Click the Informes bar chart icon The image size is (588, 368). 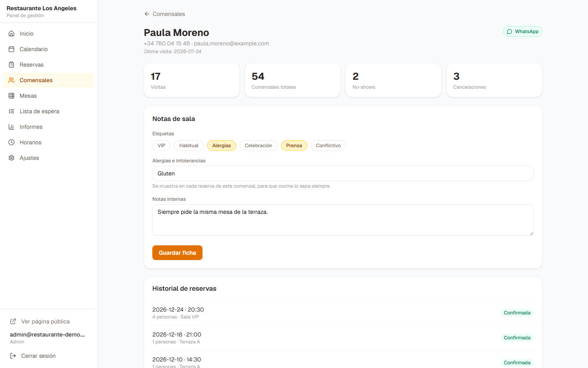tap(11, 127)
